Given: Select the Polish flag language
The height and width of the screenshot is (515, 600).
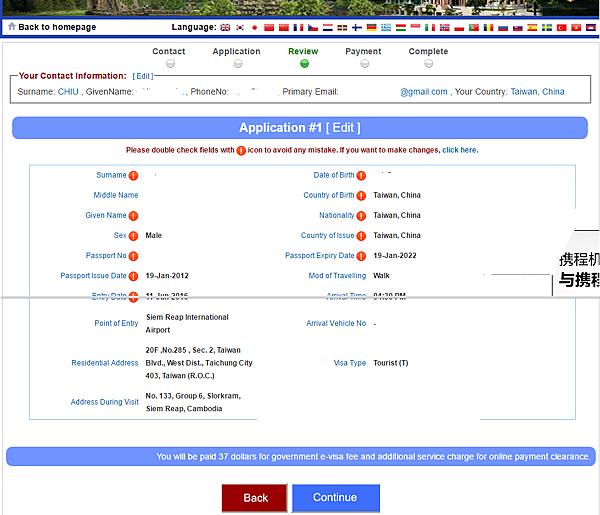Looking at the screenshot, I should [x=459, y=28].
